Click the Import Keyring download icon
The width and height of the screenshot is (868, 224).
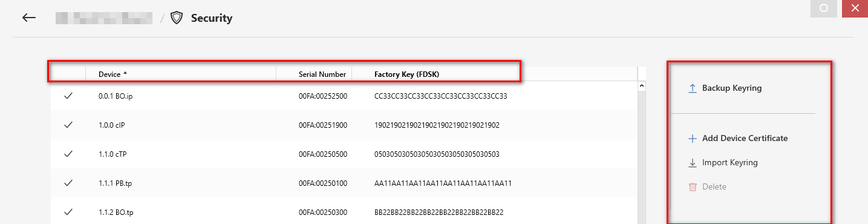(x=693, y=163)
